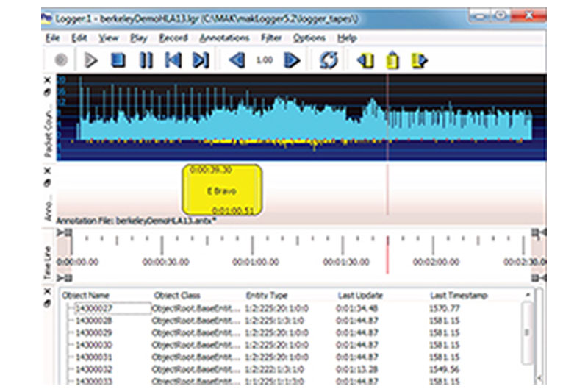
Task: Add annotation with the yellow note icon
Action: [x=392, y=60]
